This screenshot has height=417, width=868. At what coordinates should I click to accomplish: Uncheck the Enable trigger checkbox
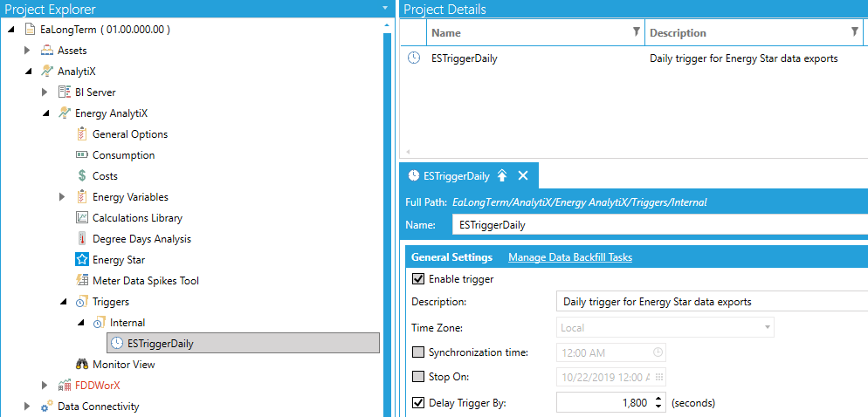(x=418, y=279)
